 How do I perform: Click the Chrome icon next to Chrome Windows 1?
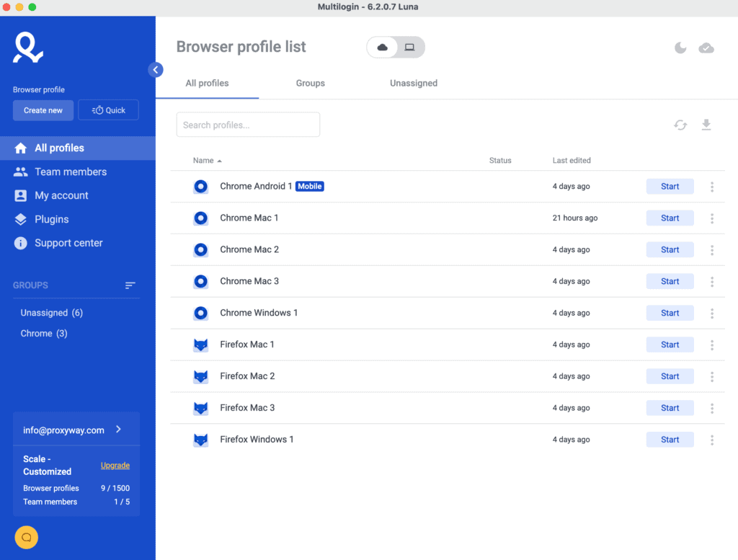tap(200, 313)
